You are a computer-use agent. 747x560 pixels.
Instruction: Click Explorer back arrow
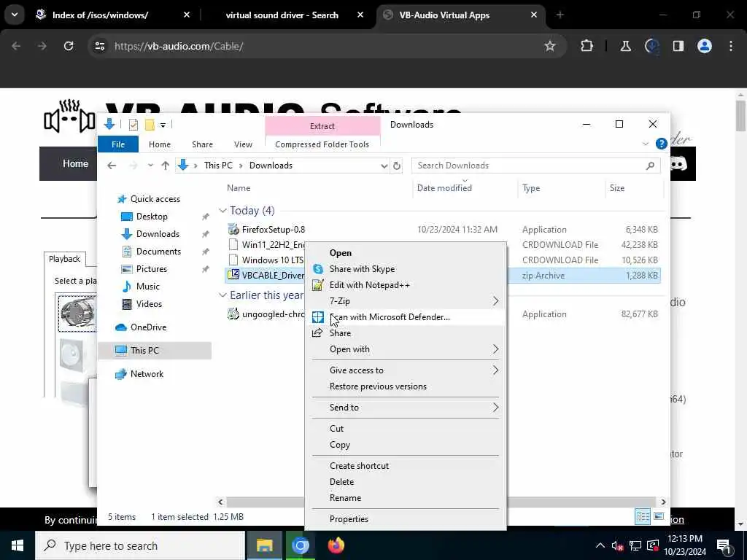click(x=112, y=166)
